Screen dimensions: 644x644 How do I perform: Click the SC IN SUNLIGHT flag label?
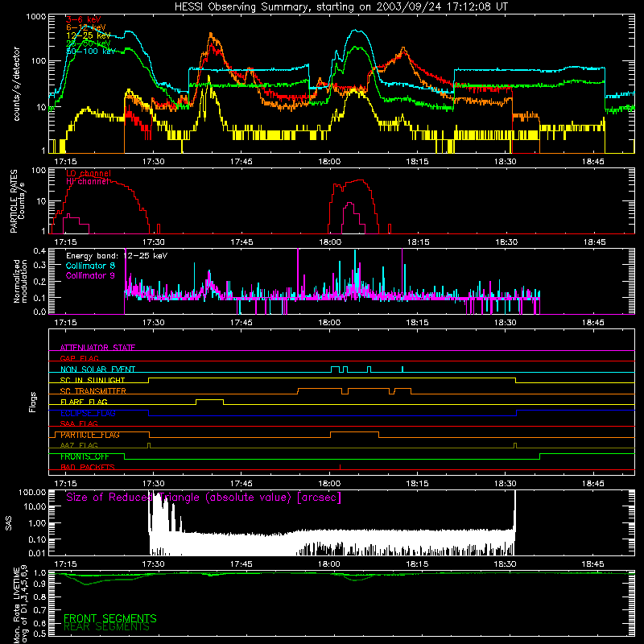pos(93,380)
